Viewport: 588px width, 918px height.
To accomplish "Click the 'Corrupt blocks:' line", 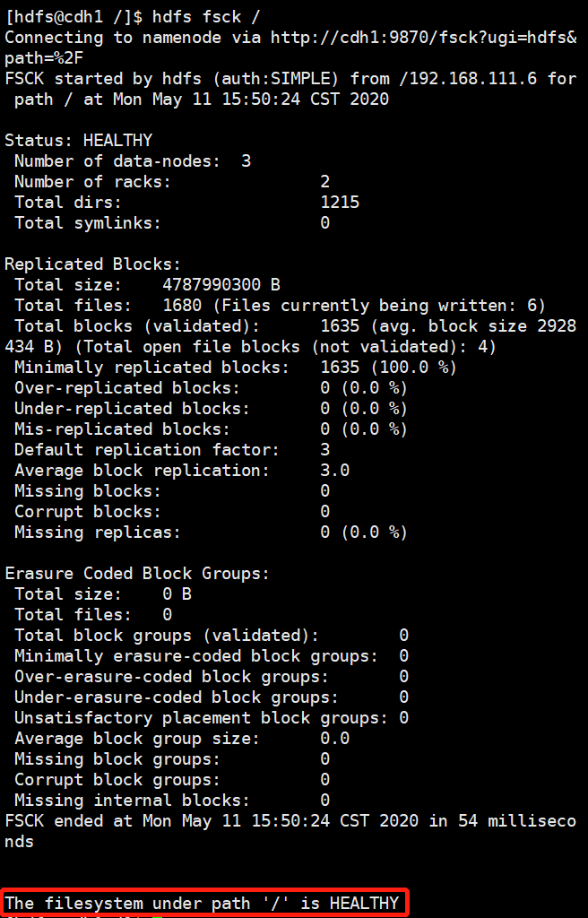I will [x=171, y=511].
